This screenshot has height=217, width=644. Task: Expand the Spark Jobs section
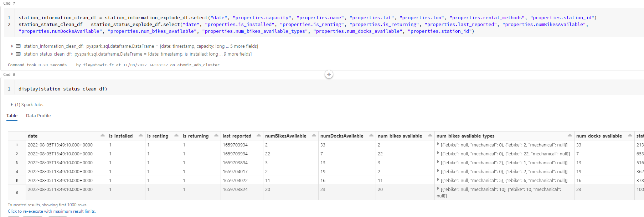[12, 105]
